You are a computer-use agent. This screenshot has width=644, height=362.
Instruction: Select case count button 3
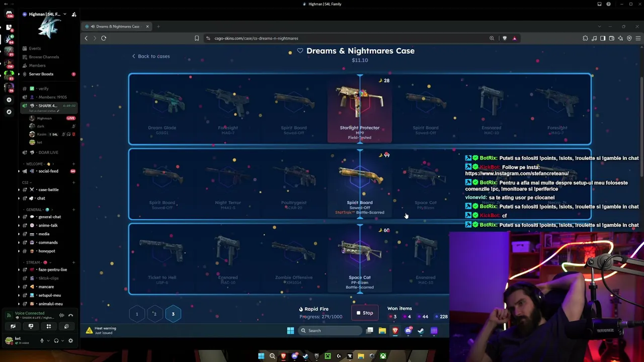pyautogui.click(x=173, y=314)
